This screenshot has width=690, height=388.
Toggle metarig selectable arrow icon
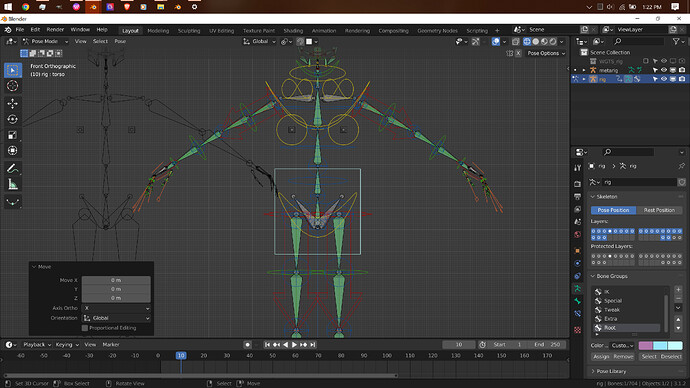[655, 70]
